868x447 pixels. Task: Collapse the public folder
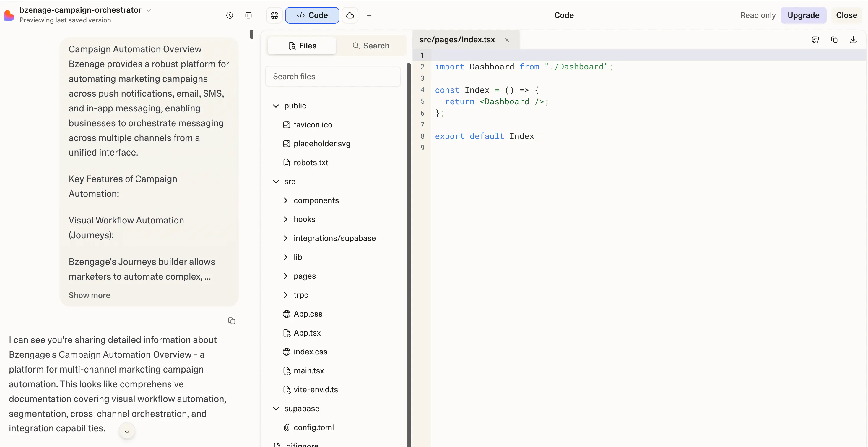pos(276,106)
